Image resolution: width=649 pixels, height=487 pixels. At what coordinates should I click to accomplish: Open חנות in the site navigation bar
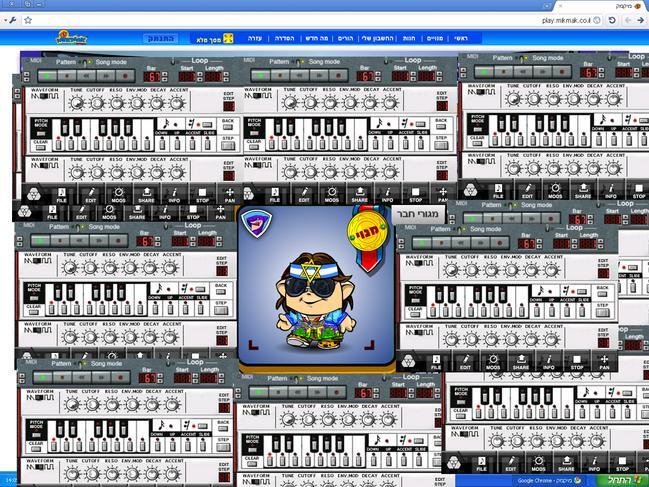click(409, 38)
